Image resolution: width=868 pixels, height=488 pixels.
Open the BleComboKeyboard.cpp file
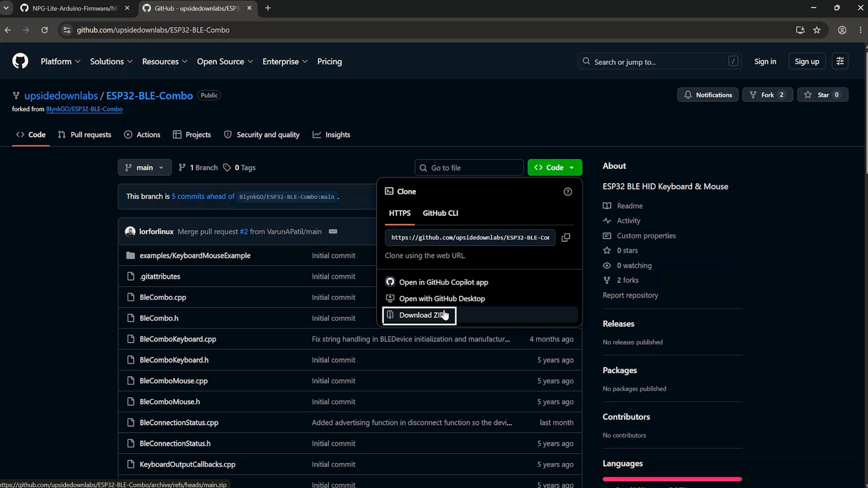[178, 339]
